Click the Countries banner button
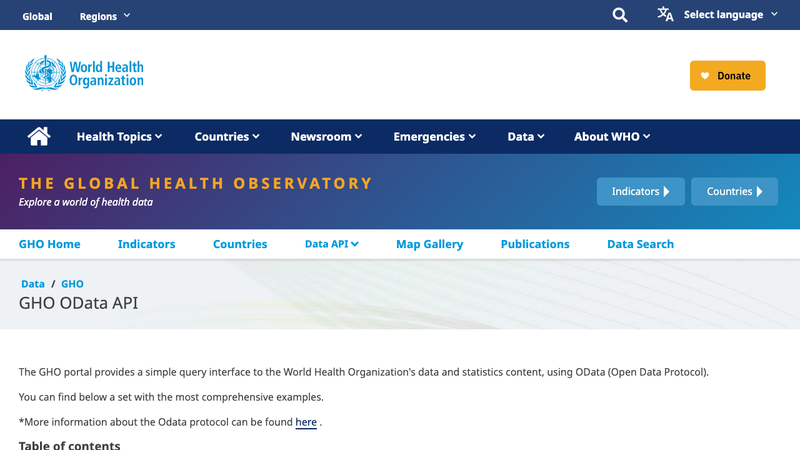The image size is (800, 450). click(735, 191)
